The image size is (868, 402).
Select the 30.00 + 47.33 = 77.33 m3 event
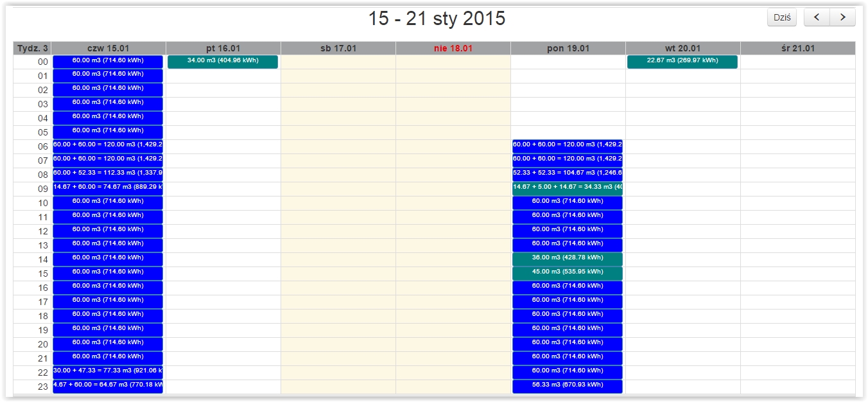tap(108, 372)
